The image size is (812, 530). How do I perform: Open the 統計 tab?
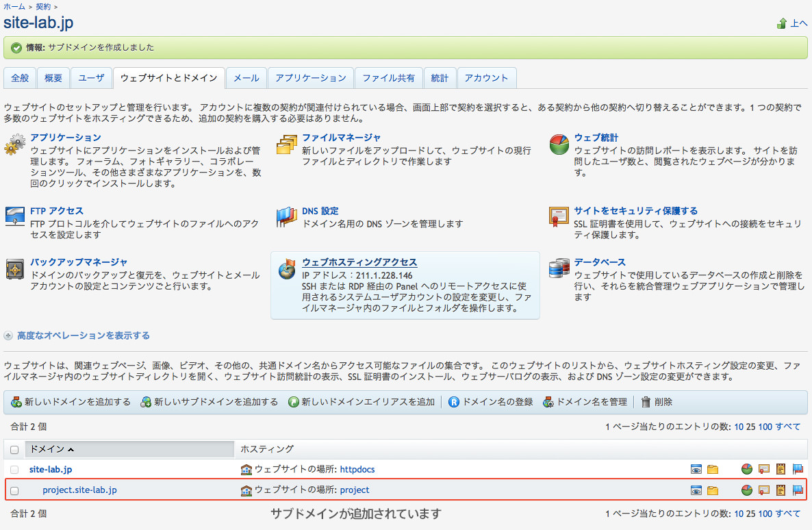[x=440, y=78]
